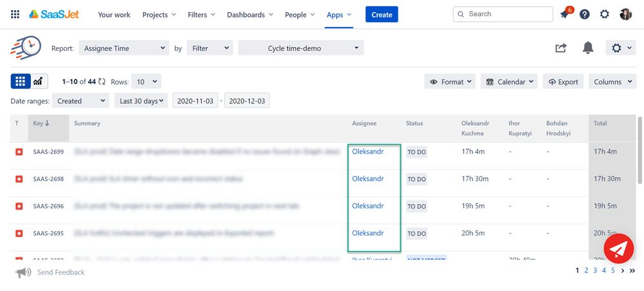Click Oleksandr assignee in SAAS-2696 row
Image resolution: width=644 pixels, height=291 pixels.
point(367,206)
